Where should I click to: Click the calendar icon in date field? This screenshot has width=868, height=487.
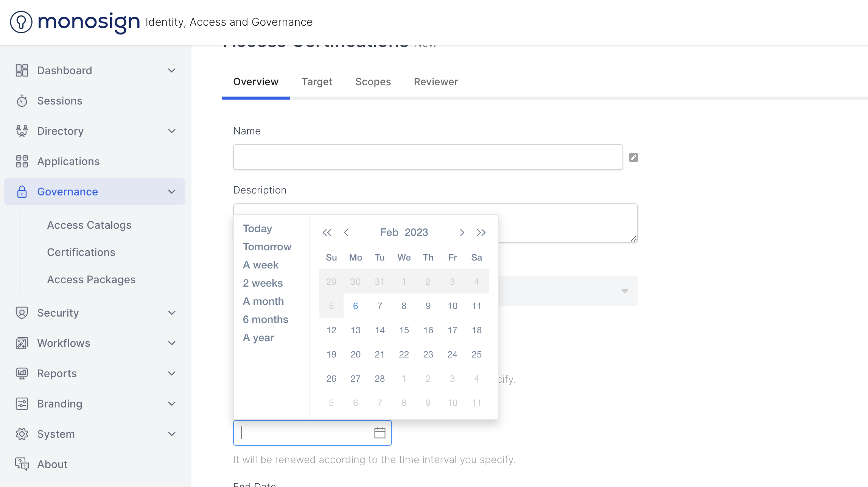[x=380, y=433]
